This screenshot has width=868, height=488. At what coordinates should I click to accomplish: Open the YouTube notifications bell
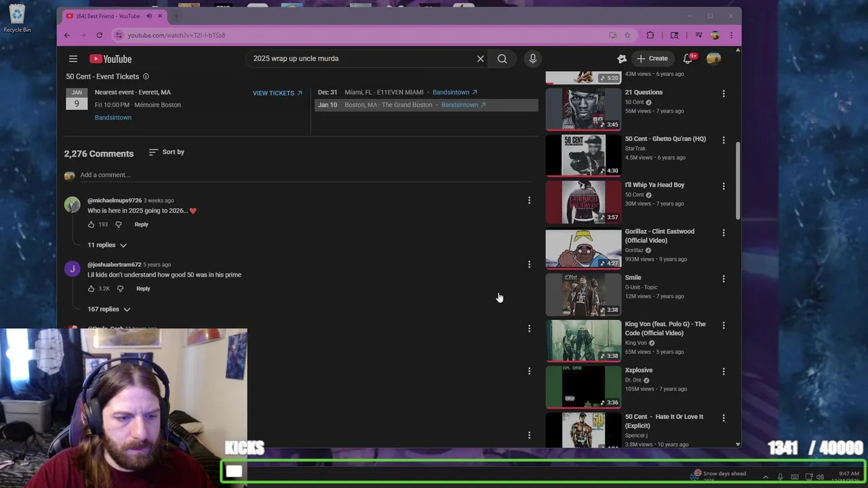click(688, 58)
